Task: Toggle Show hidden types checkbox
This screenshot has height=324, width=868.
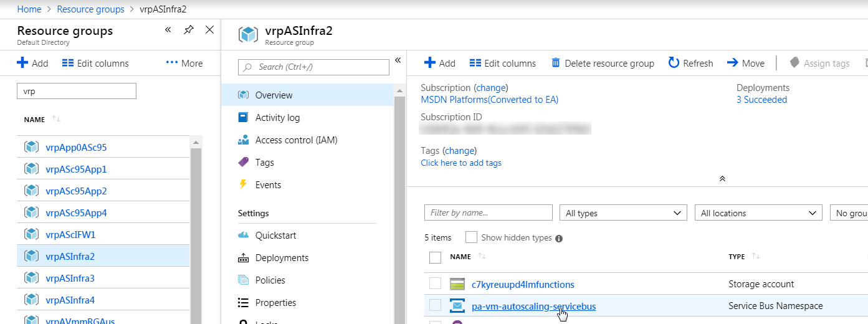Action: 471,237
